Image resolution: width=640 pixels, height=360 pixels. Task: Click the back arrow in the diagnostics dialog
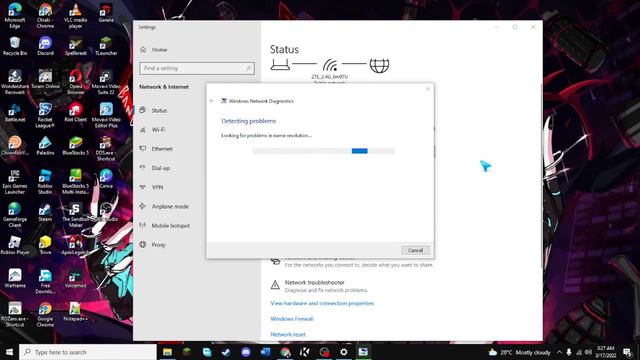tap(212, 101)
